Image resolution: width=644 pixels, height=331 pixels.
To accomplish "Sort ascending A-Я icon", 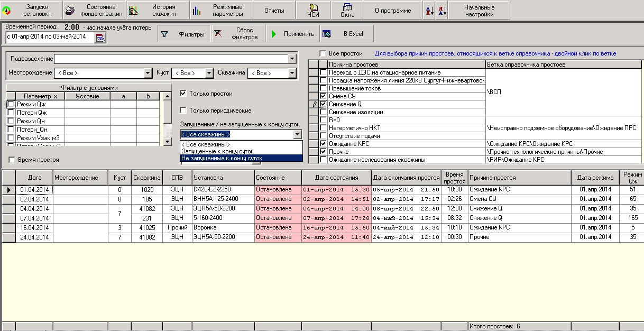I will pos(429,10).
